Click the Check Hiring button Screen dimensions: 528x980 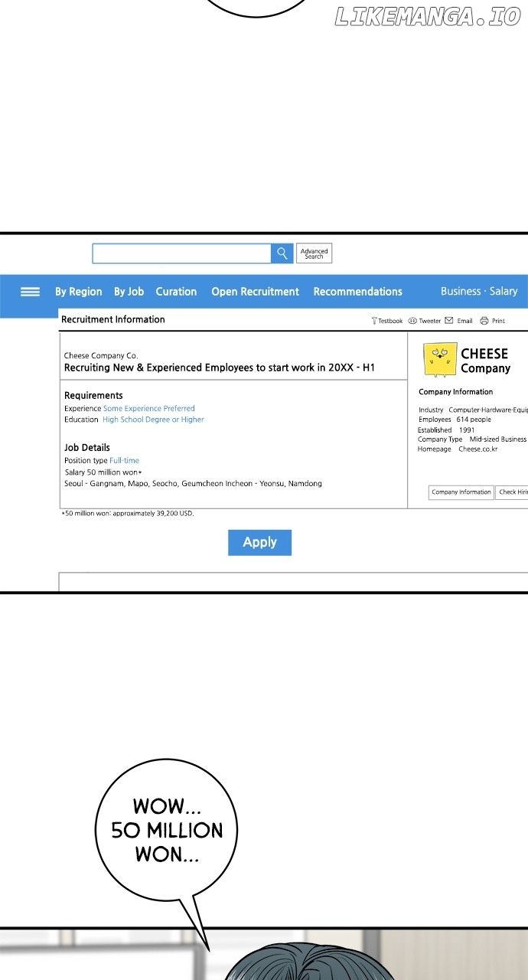[512, 492]
